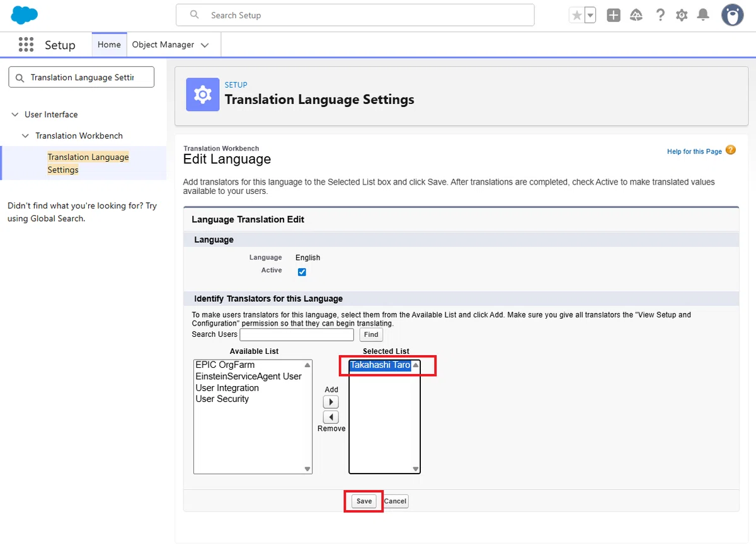Click Available List scroll-up arrow

click(x=307, y=365)
